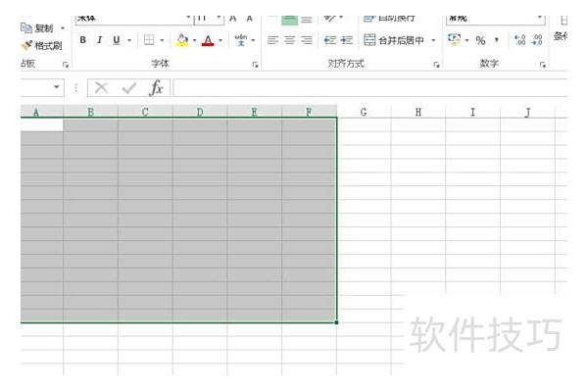Viewport: 588px width, 392px height.
Task: Select column J header
Action: (527, 112)
